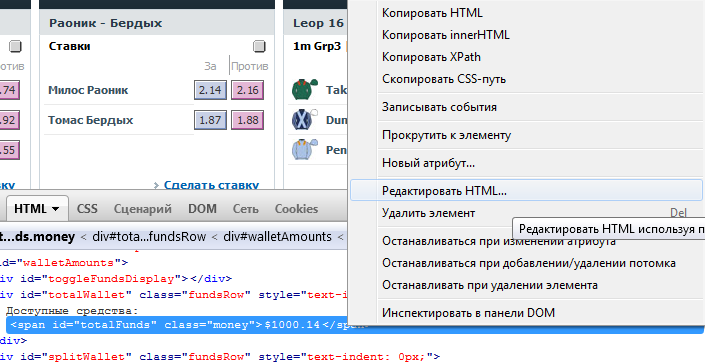Click back odds 2.14 for Милос Раоник
This screenshot has width=705, height=364.
click(x=210, y=90)
